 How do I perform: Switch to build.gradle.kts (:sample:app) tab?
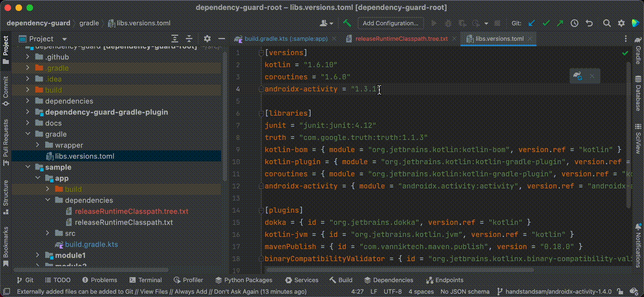tap(286, 39)
